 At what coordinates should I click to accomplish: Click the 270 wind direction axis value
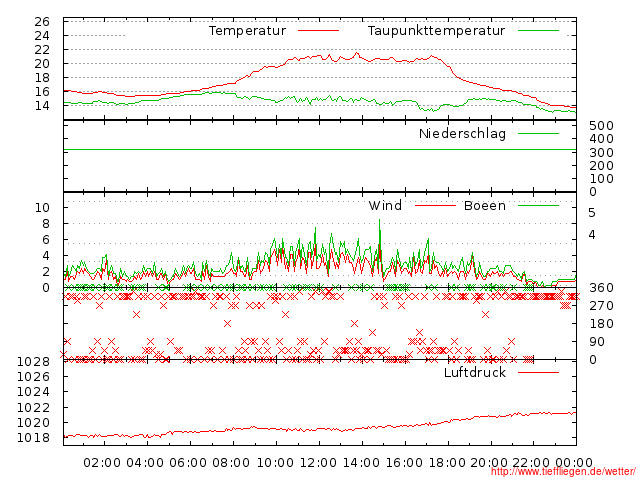(601, 306)
